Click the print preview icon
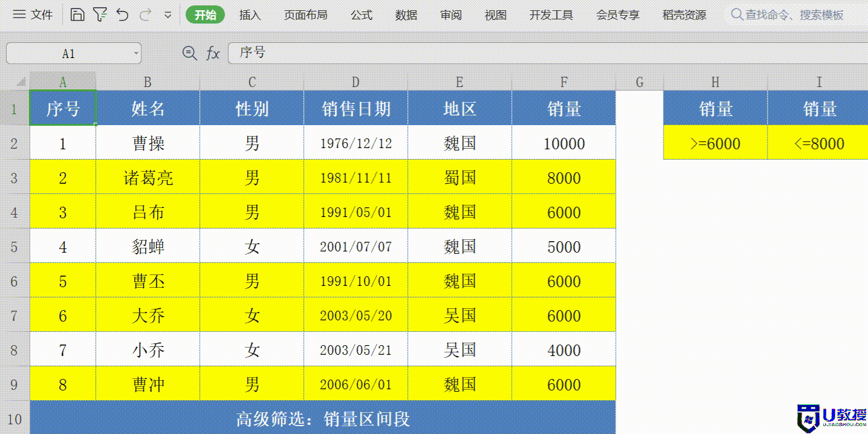The height and width of the screenshot is (434, 868). click(100, 15)
